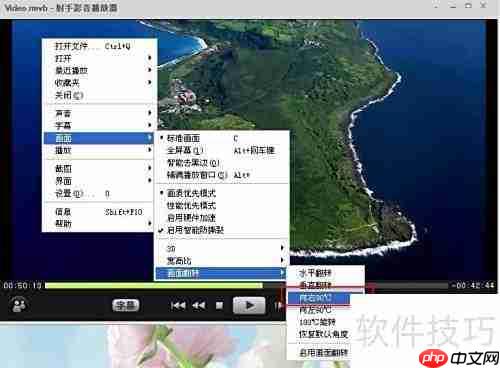Click the remaining time display -00:42:44

(x=473, y=285)
